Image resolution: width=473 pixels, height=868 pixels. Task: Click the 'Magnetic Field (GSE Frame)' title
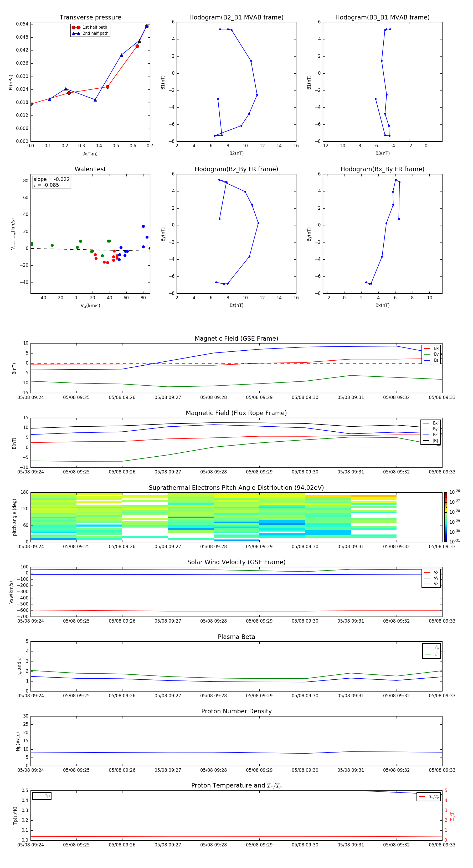(236, 339)
